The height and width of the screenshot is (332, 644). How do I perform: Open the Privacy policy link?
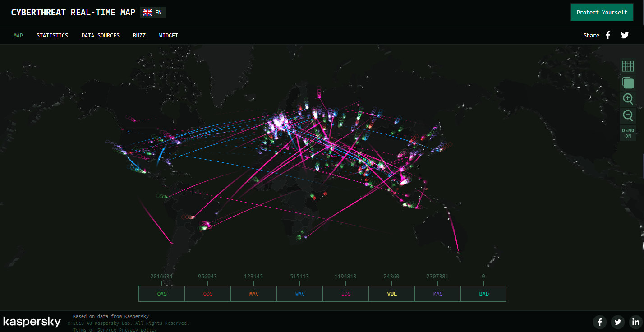click(x=138, y=330)
